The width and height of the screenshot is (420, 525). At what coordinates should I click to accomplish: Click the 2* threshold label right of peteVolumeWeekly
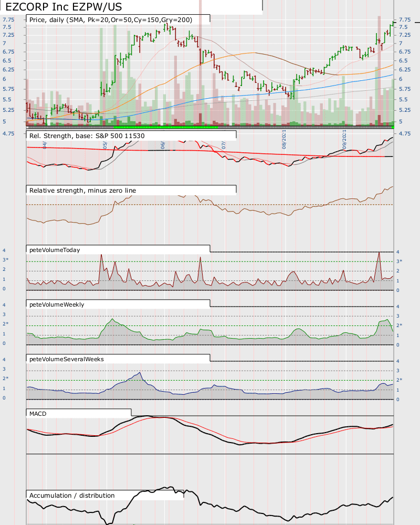click(x=399, y=325)
